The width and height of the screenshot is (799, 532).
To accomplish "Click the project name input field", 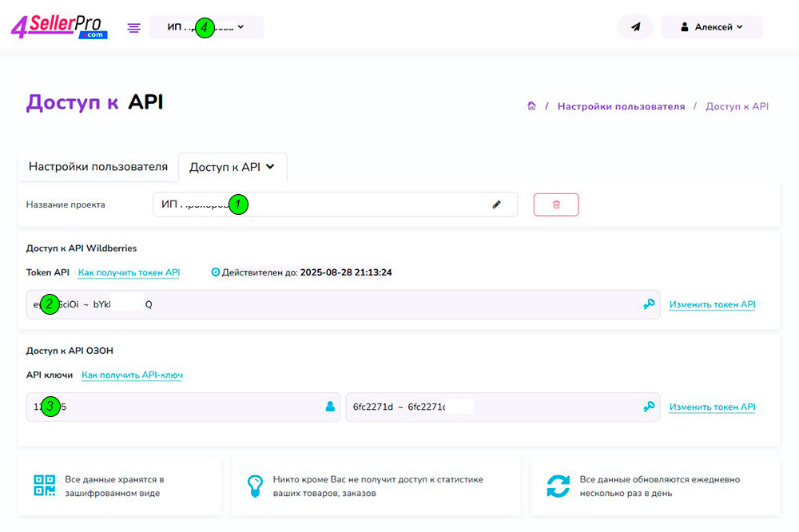I will pos(320,204).
